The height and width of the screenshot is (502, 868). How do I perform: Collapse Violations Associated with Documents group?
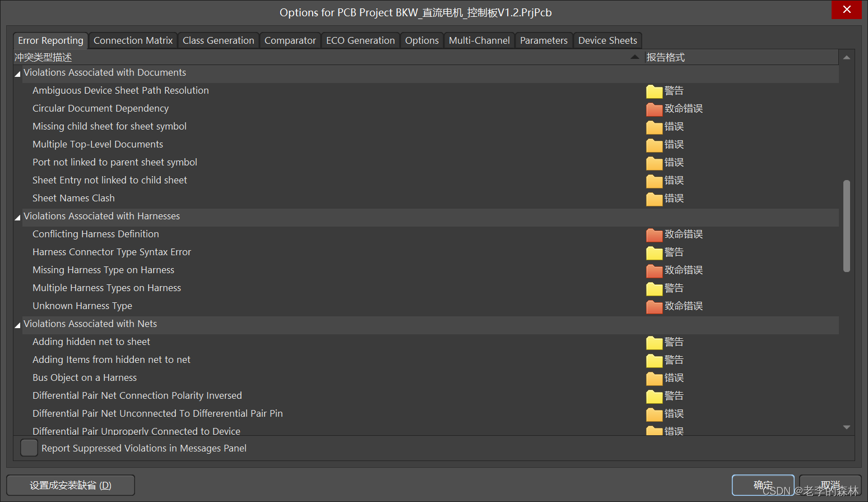click(17, 73)
